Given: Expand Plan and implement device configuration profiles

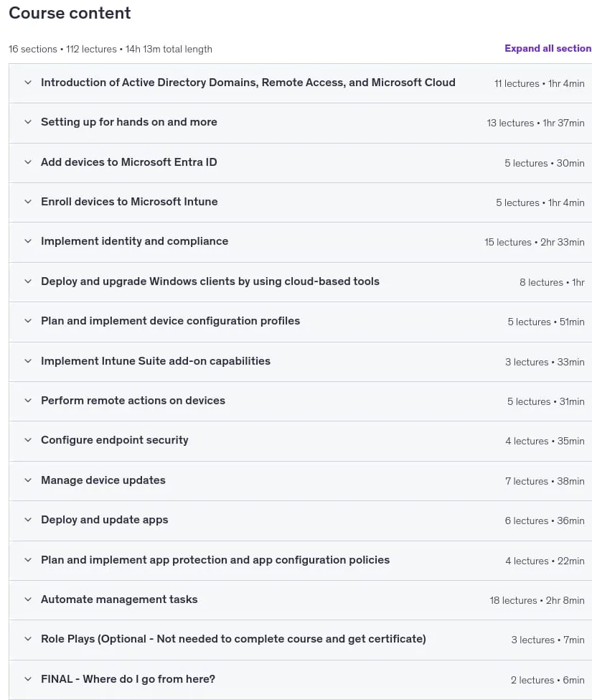Looking at the screenshot, I should pos(300,322).
